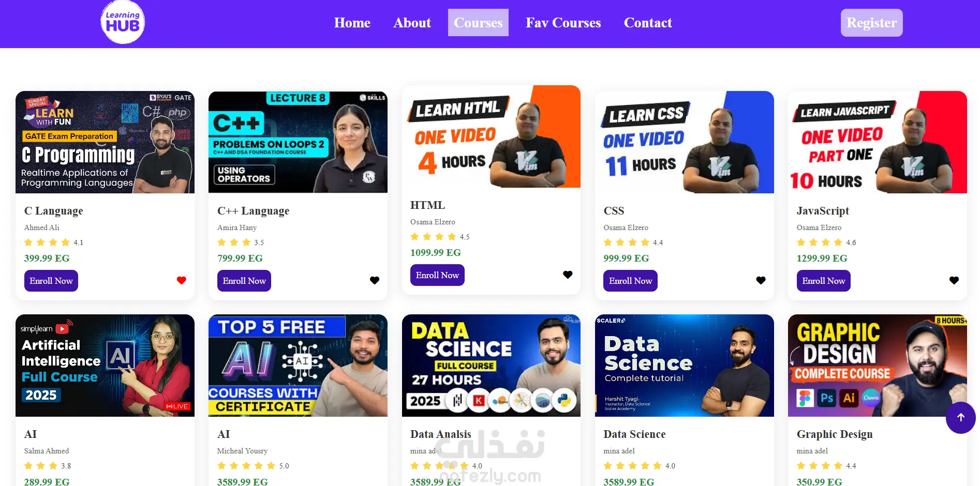The height and width of the screenshot is (486, 980).
Task: Open the Home menu item
Action: point(352,23)
